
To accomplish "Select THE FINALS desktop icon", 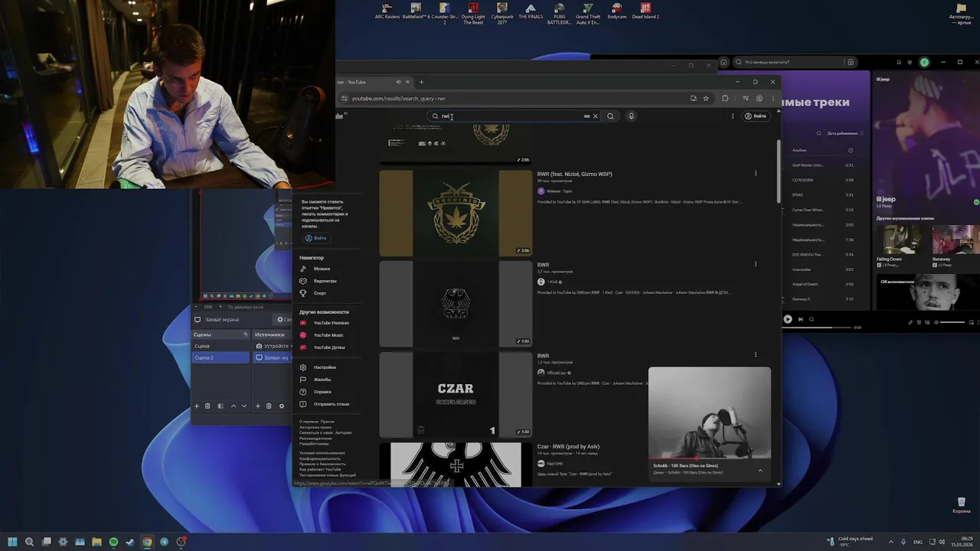I will point(531,11).
